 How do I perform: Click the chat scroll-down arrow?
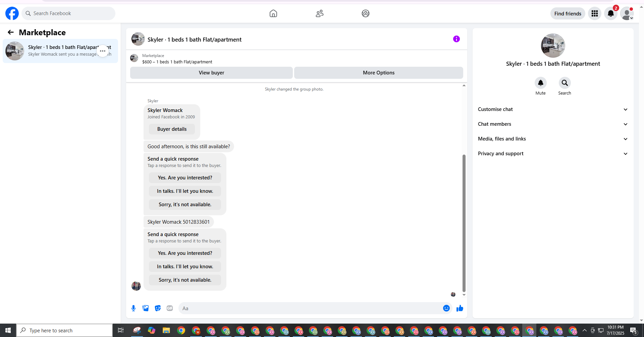point(464,295)
